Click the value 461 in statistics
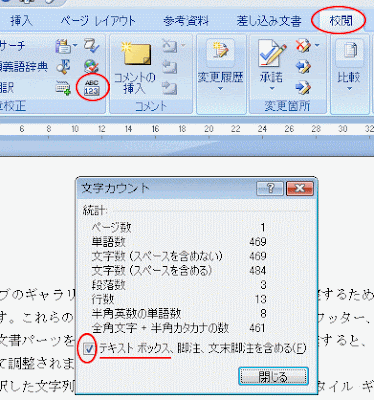 click(258, 328)
